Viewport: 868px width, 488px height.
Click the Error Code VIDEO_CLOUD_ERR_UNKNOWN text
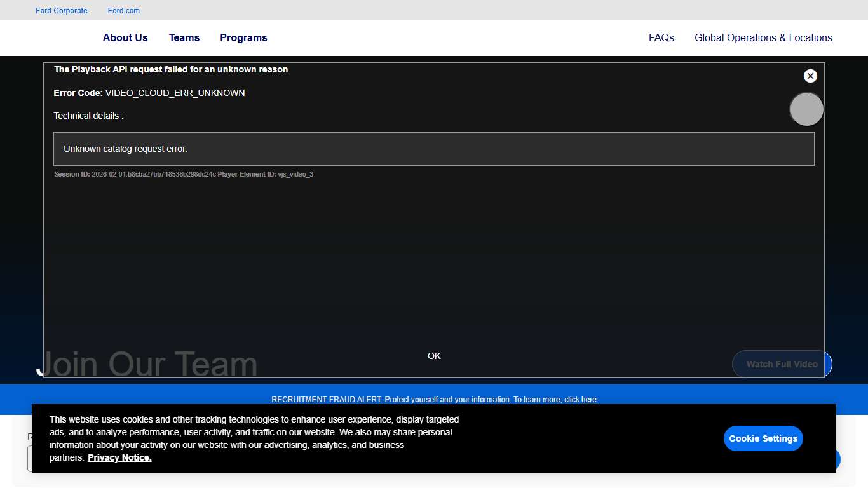pos(149,93)
